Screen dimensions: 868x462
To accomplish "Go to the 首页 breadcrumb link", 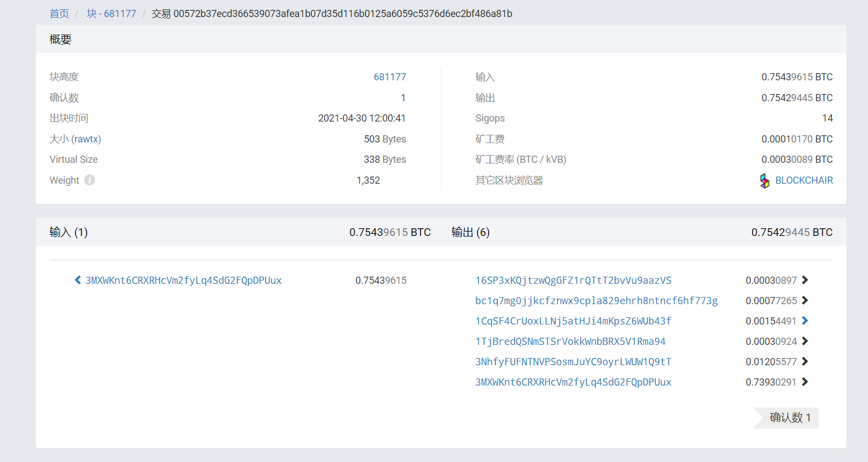I will pyautogui.click(x=59, y=13).
